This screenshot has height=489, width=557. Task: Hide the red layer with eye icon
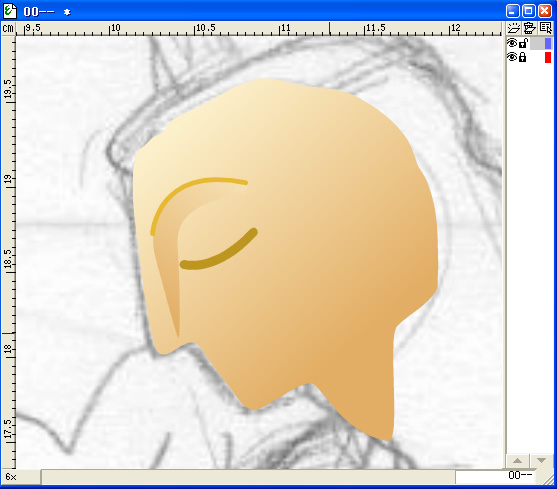[x=512, y=57]
